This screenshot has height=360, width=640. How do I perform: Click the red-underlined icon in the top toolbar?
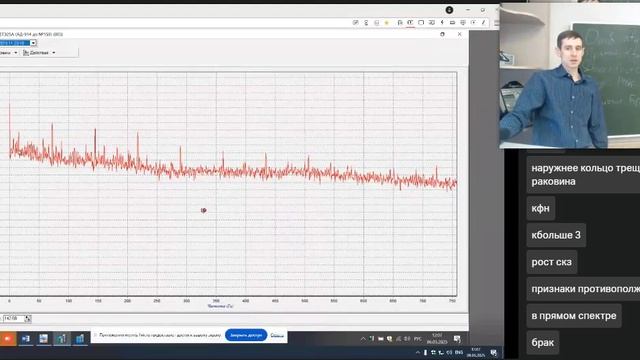pyautogui.click(x=410, y=23)
